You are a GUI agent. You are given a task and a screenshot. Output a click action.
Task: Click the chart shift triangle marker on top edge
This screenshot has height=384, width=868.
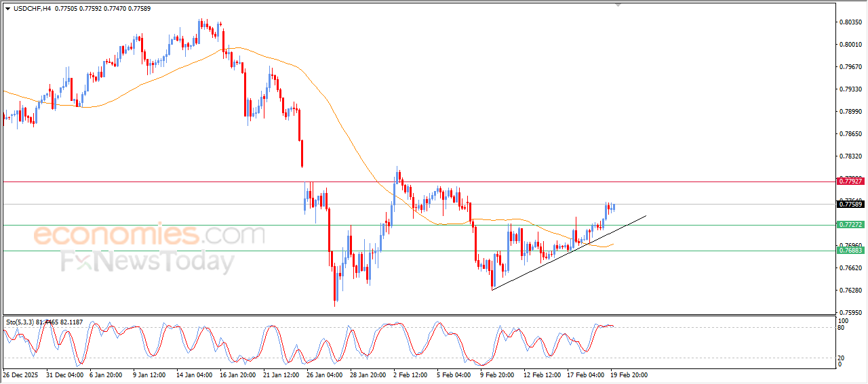pos(618,5)
